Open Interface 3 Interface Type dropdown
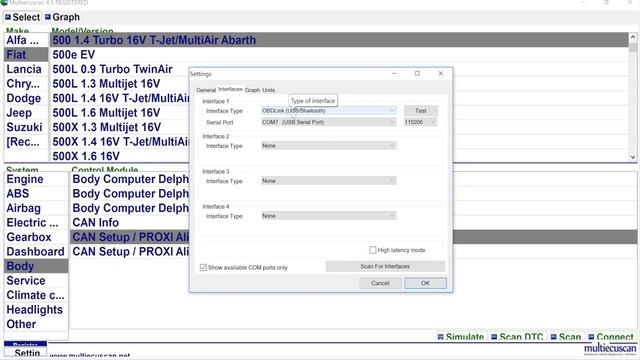 [328, 181]
